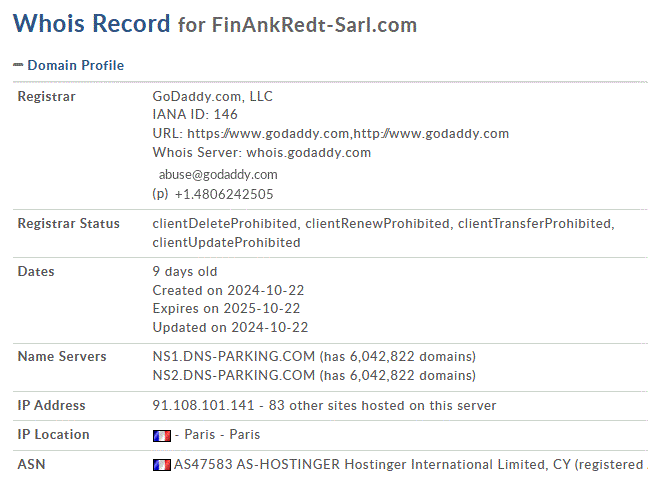Select the 83 other sites hosted text
The image size is (649, 478).
pos(382,406)
